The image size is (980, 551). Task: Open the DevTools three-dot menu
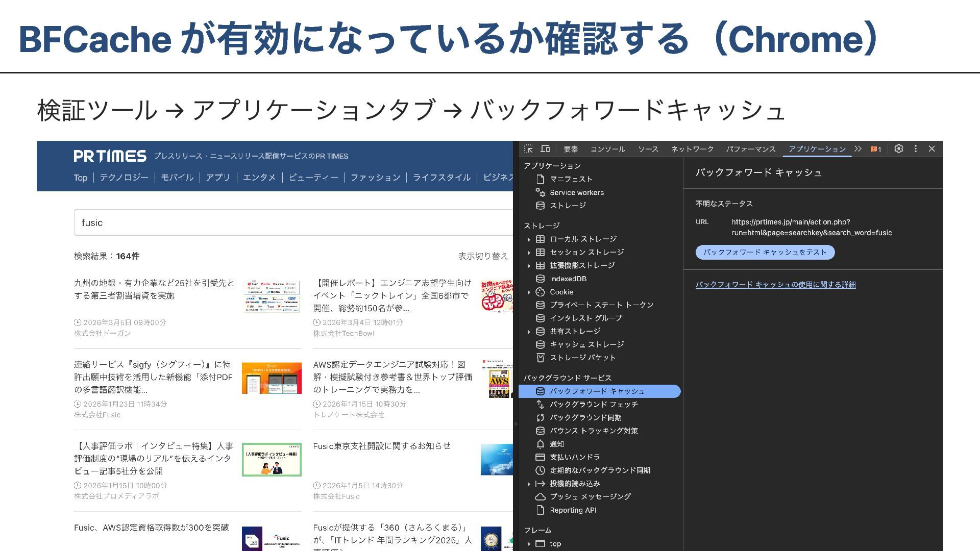tap(916, 149)
